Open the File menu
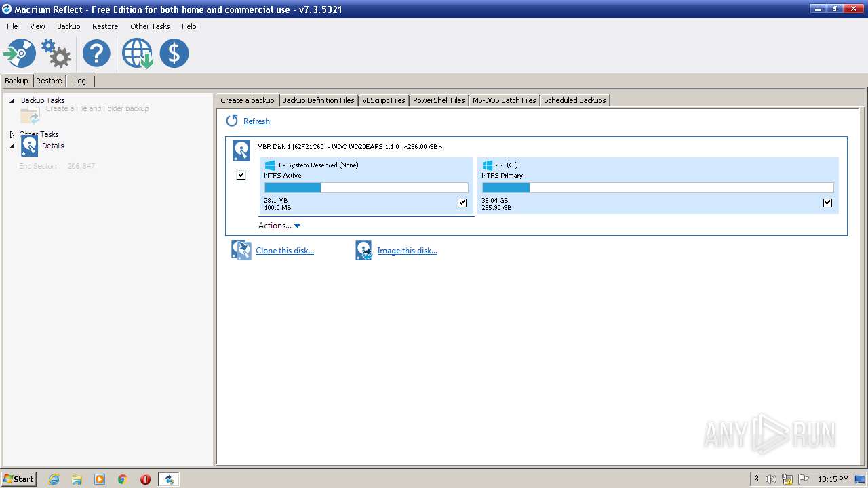Screen dimensions: 868x488 12,26
